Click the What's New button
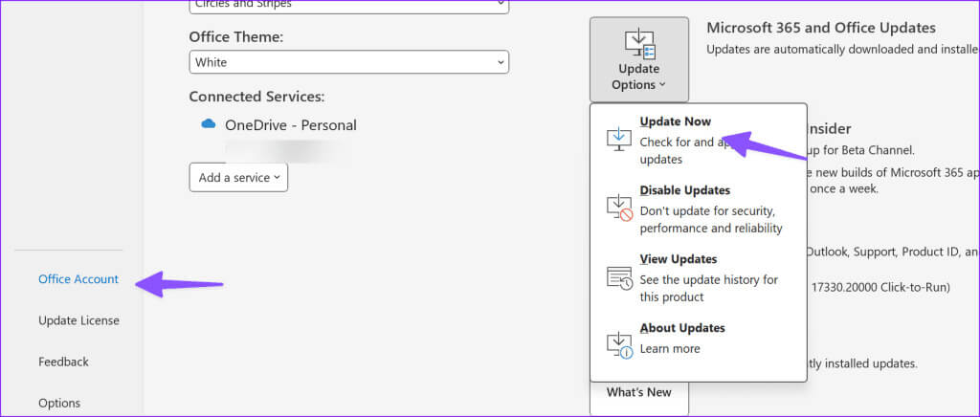This screenshot has width=980, height=417. point(638,397)
